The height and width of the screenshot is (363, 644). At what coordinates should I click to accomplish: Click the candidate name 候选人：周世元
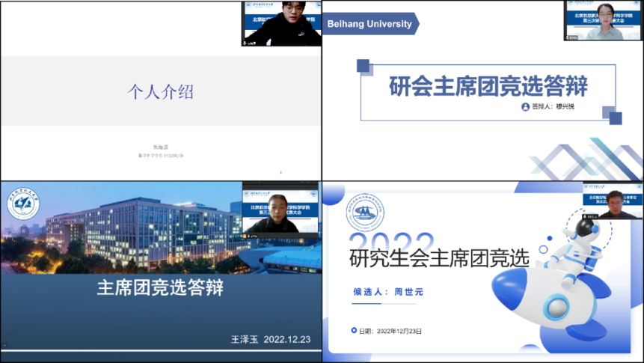tap(388, 293)
